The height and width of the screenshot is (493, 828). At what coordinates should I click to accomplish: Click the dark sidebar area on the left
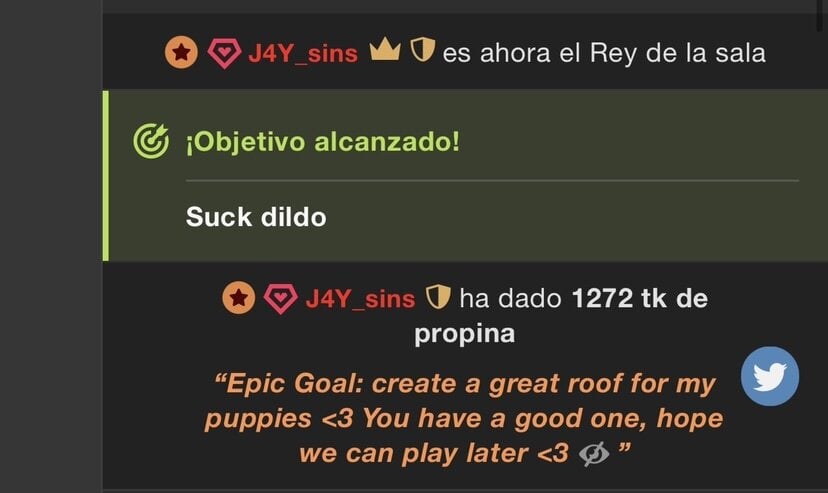pos(51,246)
